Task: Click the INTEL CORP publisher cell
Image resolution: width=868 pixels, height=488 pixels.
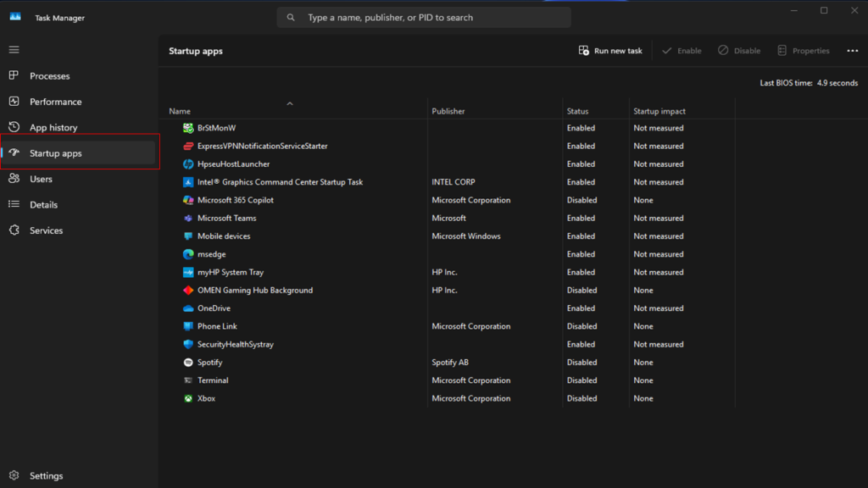Action: point(453,182)
